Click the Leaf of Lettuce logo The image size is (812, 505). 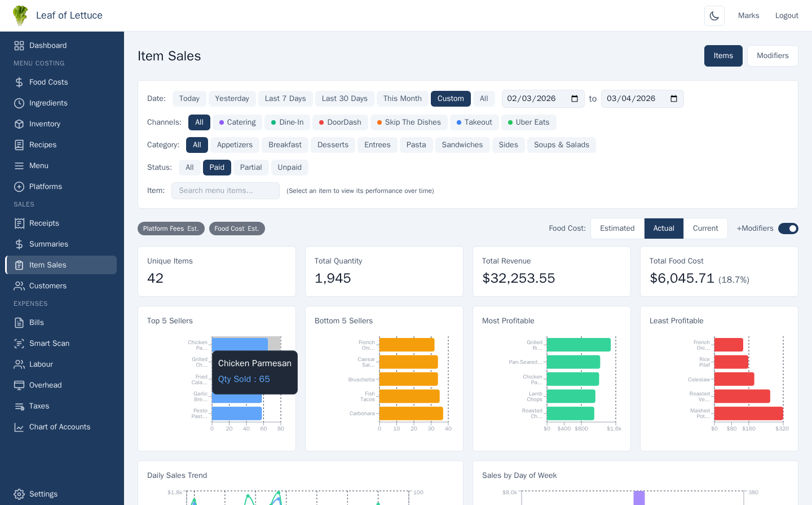20,16
